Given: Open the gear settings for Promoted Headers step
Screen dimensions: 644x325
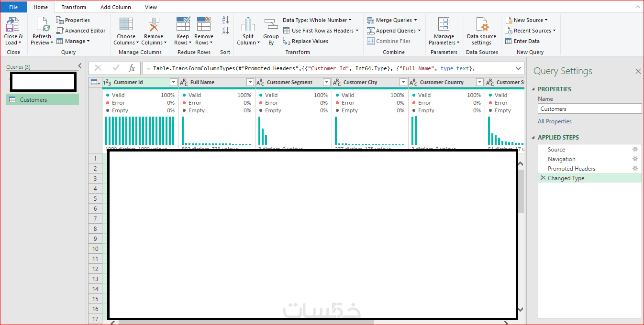Looking at the screenshot, I should (635, 168).
